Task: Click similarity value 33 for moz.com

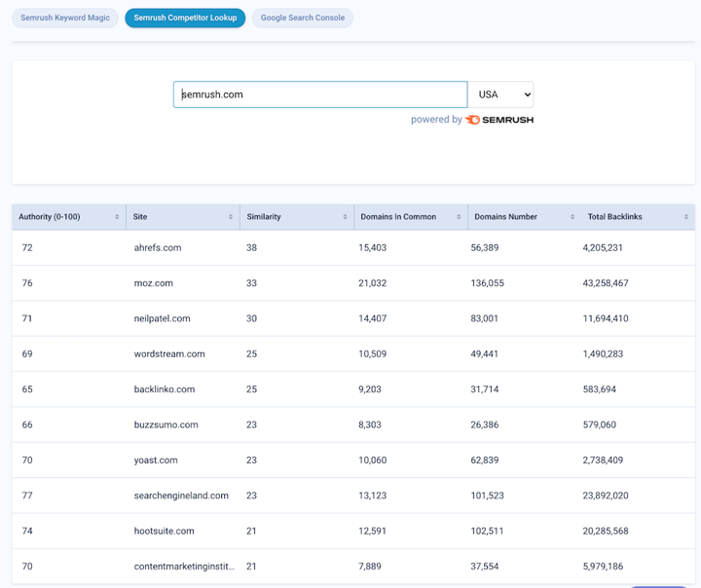Action: (x=252, y=283)
